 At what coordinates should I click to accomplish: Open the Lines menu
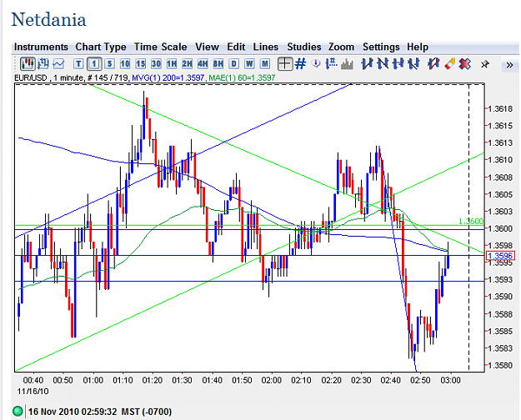coord(265,47)
